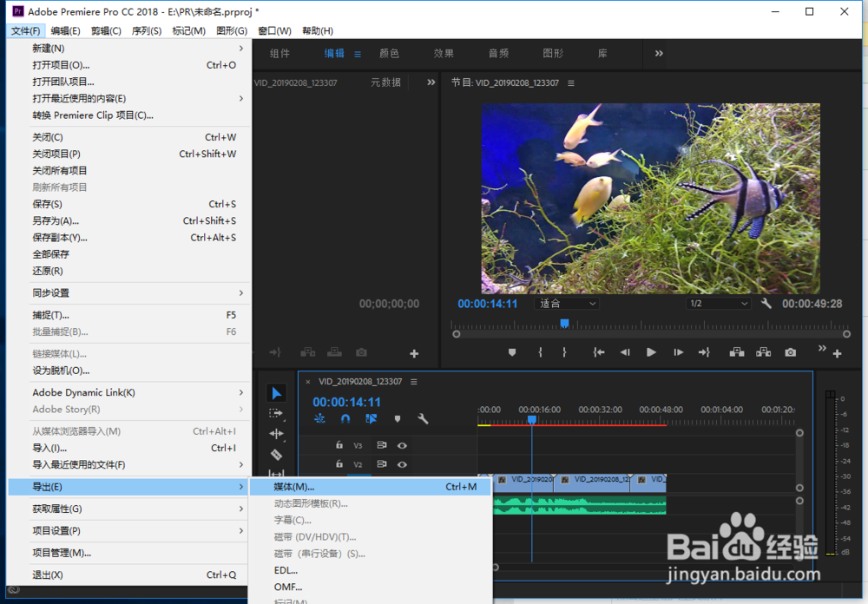
Task: Play the program monitor video
Action: [652, 352]
